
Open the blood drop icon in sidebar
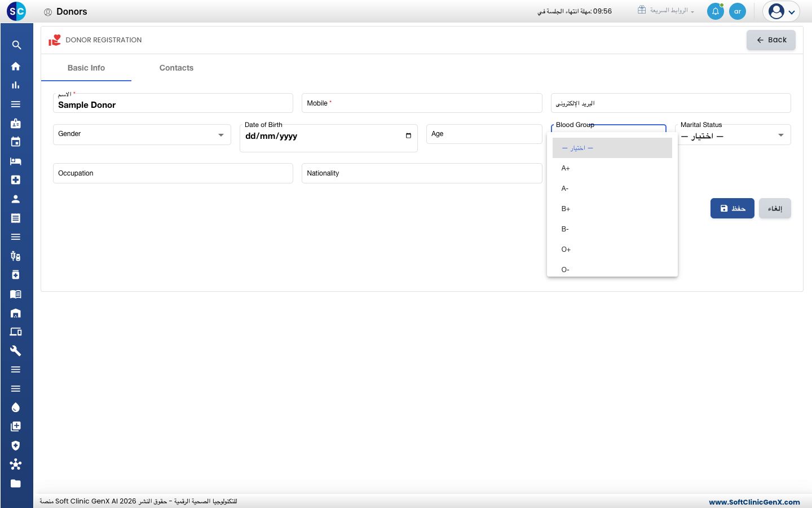[x=16, y=408]
